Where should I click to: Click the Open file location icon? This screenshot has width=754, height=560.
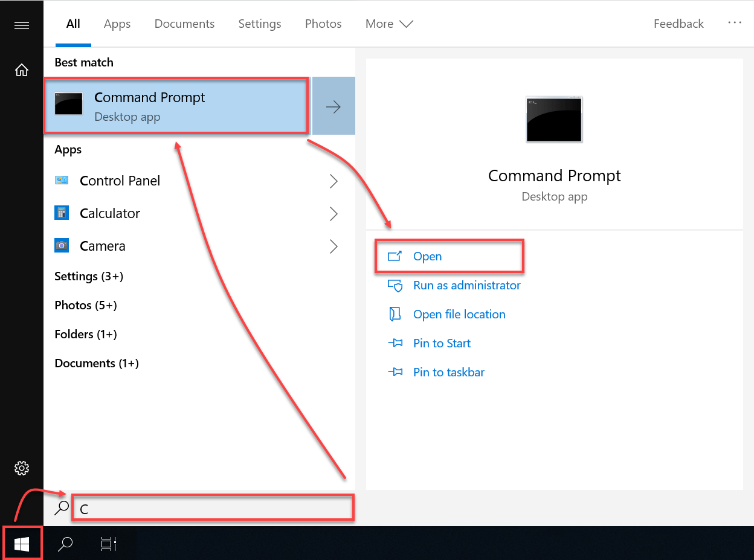[395, 314]
